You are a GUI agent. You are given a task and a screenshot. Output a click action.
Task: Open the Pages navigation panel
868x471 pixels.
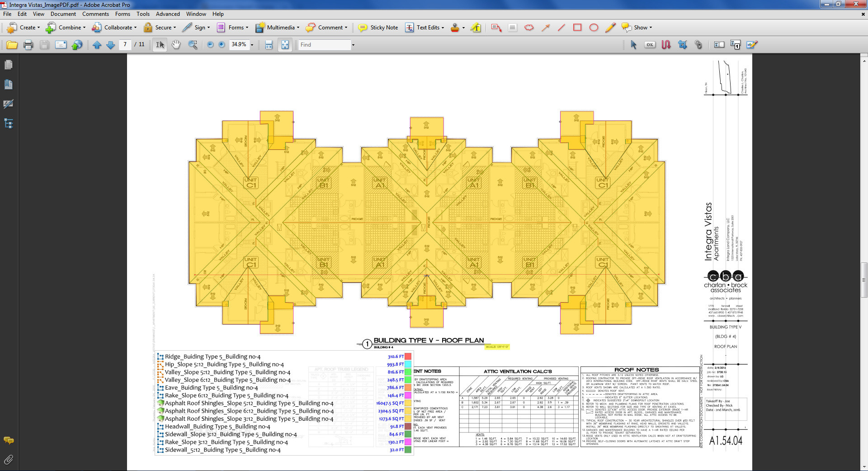[x=8, y=65]
